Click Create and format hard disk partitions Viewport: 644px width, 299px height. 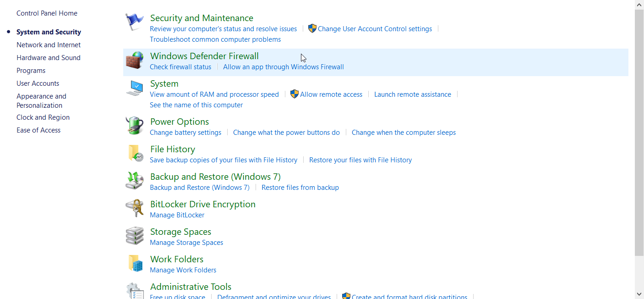tap(409, 297)
